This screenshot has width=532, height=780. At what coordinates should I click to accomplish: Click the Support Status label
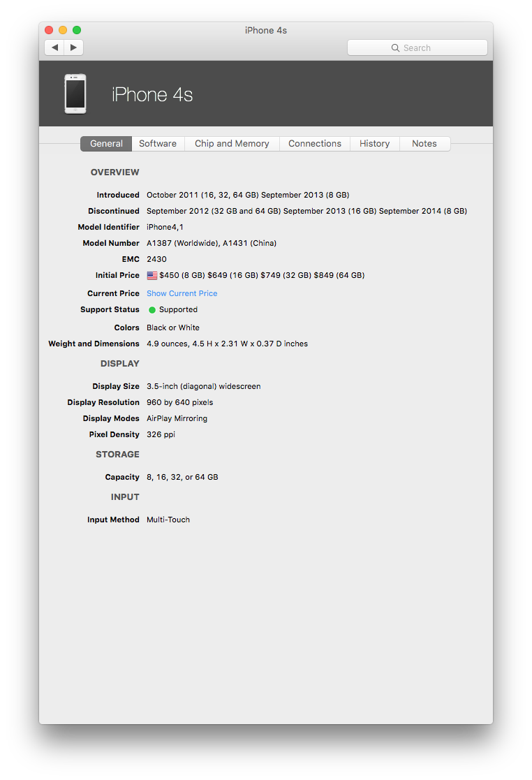point(110,309)
